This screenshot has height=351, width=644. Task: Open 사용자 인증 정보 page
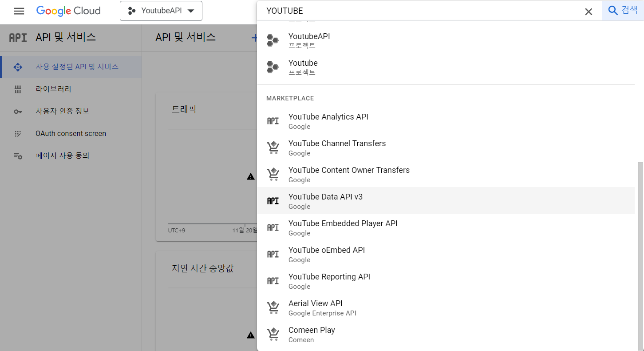(x=71, y=112)
